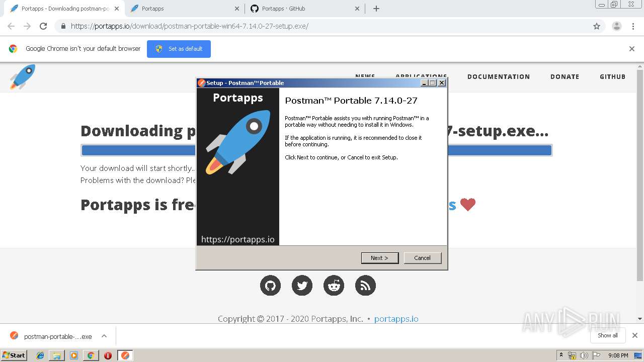Viewport: 644px width, 362px height.
Task: Switch to Chrome on the taskbar
Action: [91, 355]
